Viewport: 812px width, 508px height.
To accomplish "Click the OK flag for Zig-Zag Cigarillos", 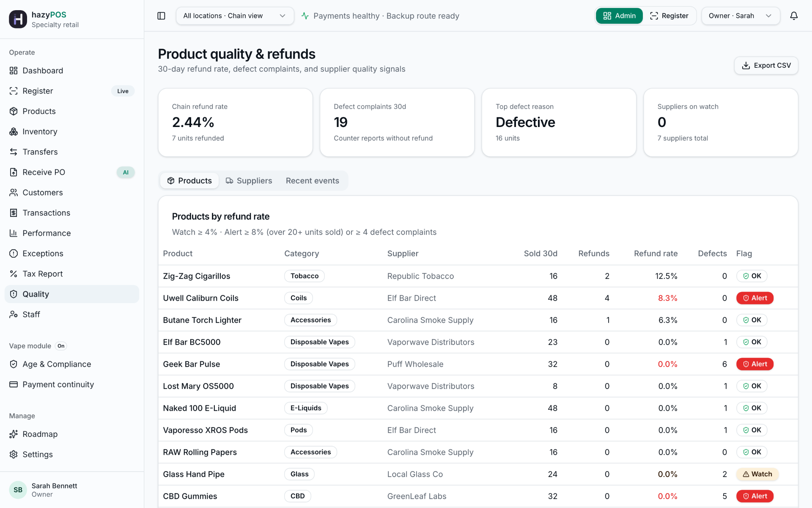I will [752, 276].
